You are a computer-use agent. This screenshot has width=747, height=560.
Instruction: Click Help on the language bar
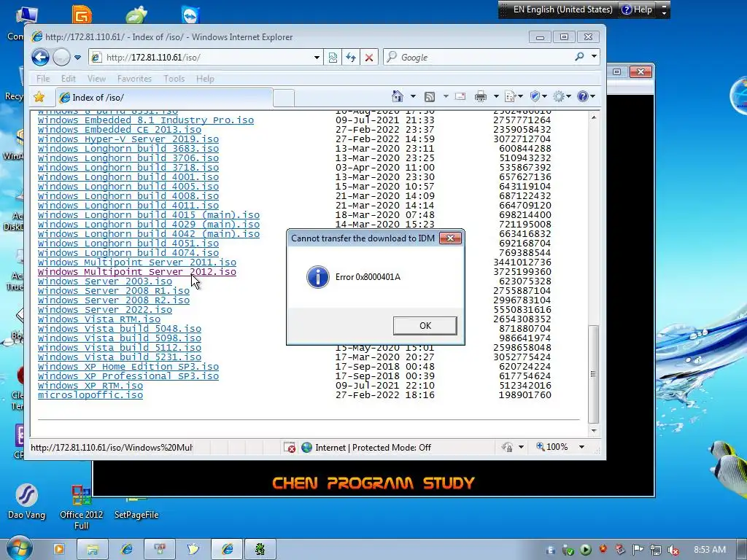tap(638, 9)
